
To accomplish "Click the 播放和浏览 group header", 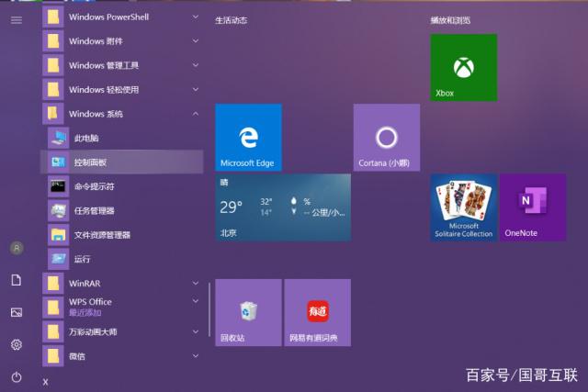I will pyautogui.click(x=450, y=20).
